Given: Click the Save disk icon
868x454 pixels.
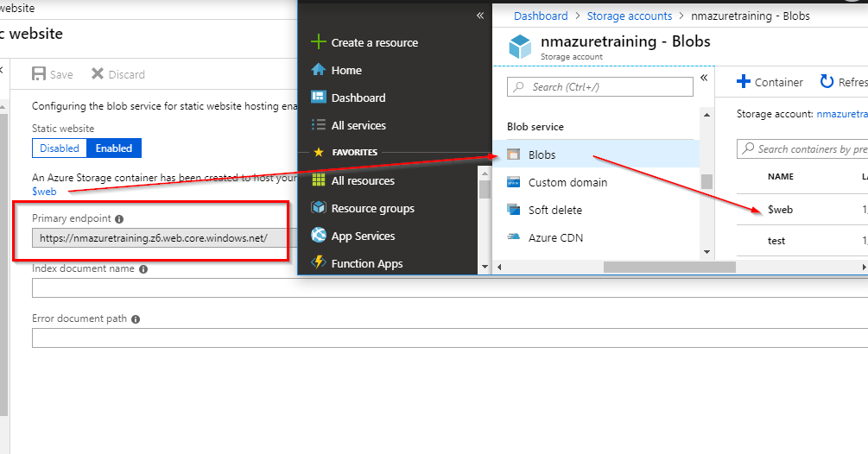Looking at the screenshot, I should click(39, 74).
